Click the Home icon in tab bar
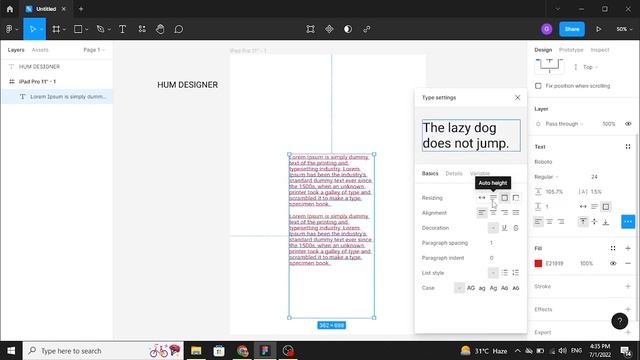Viewport: 640px width, 360px height. (10, 9)
